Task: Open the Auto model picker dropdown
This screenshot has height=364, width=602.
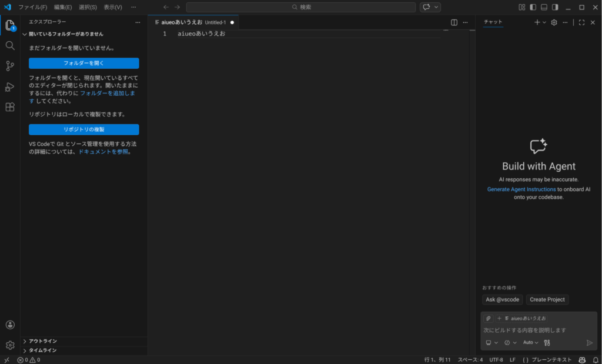Action: pyautogui.click(x=530, y=342)
